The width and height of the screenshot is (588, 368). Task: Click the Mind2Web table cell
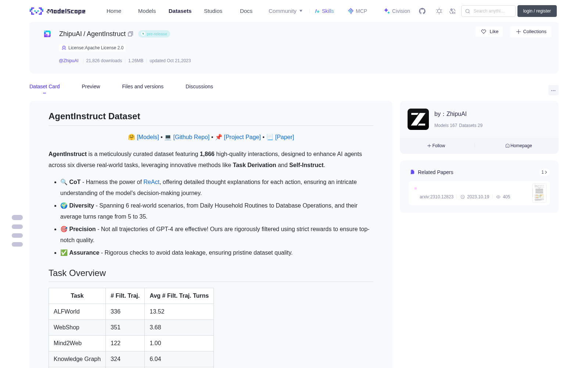[x=77, y=343]
